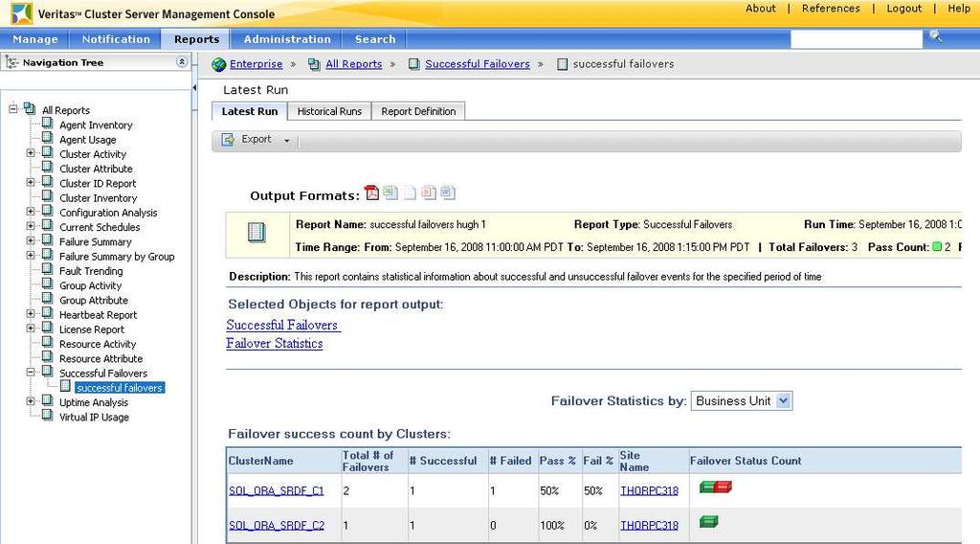The width and height of the screenshot is (980, 544).
Task: Expand the Cluster Activity node
Action: click(30, 153)
